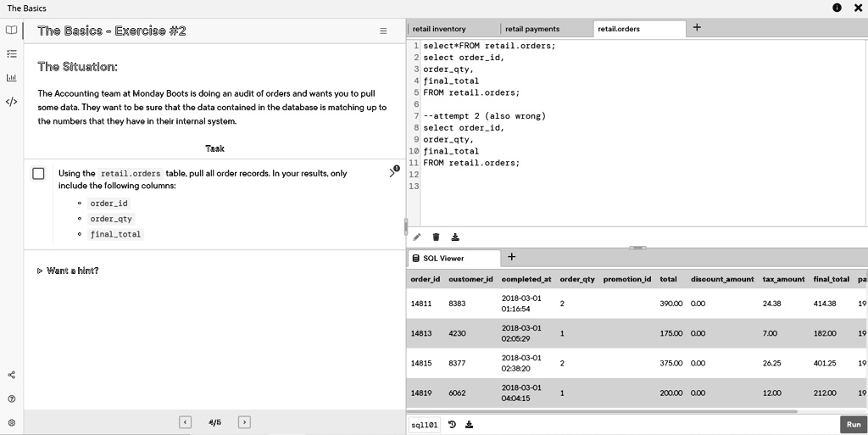Click the resize handle between editor and viewer
The width and height of the screenshot is (868, 435).
pyautogui.click(x=637, y=248)
